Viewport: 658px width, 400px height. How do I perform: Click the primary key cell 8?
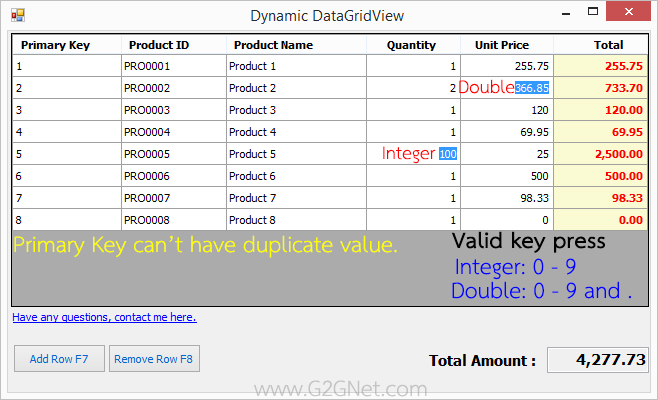pyautogui.click(x=67, y=220)
